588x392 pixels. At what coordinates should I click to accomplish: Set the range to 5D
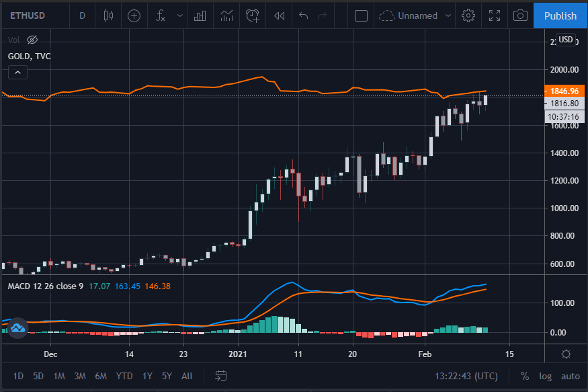[x=38, y=376]
